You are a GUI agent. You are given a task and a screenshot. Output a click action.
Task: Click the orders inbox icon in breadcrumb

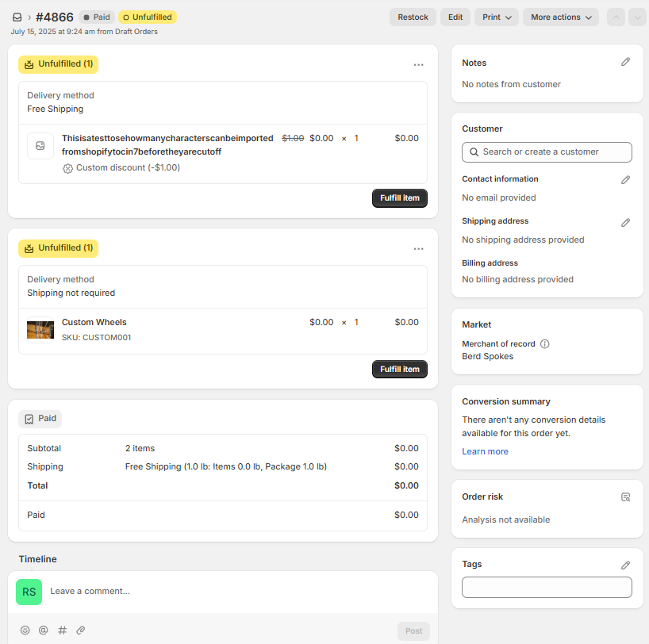pos(17,17)
